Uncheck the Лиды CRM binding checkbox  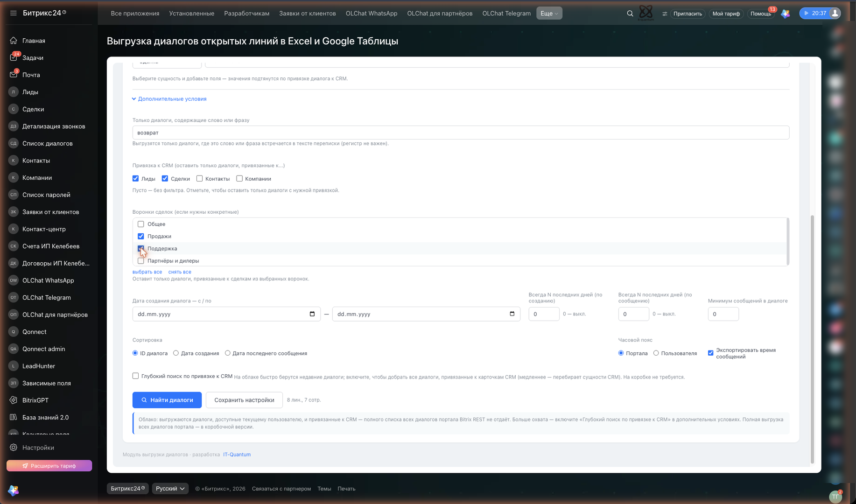pos(135,178)
